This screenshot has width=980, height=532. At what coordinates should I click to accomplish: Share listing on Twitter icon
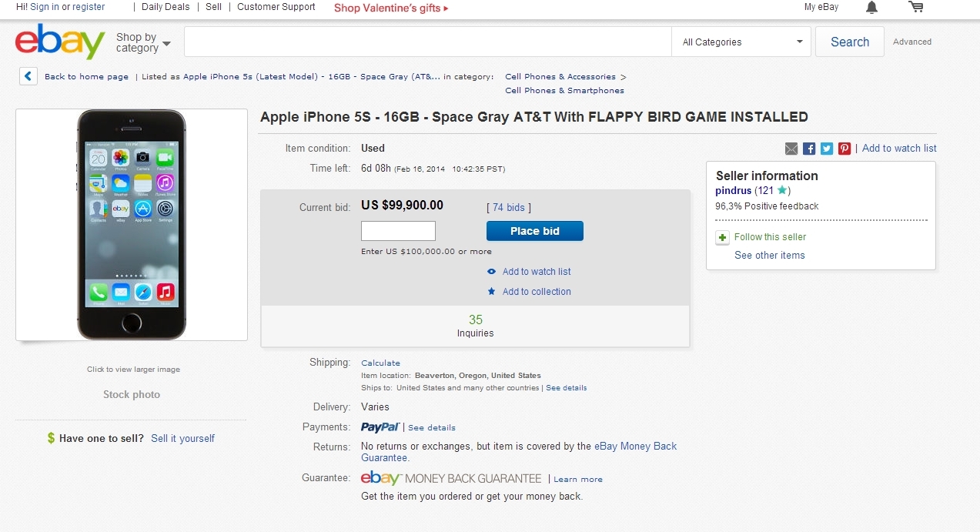coord(827,149)
